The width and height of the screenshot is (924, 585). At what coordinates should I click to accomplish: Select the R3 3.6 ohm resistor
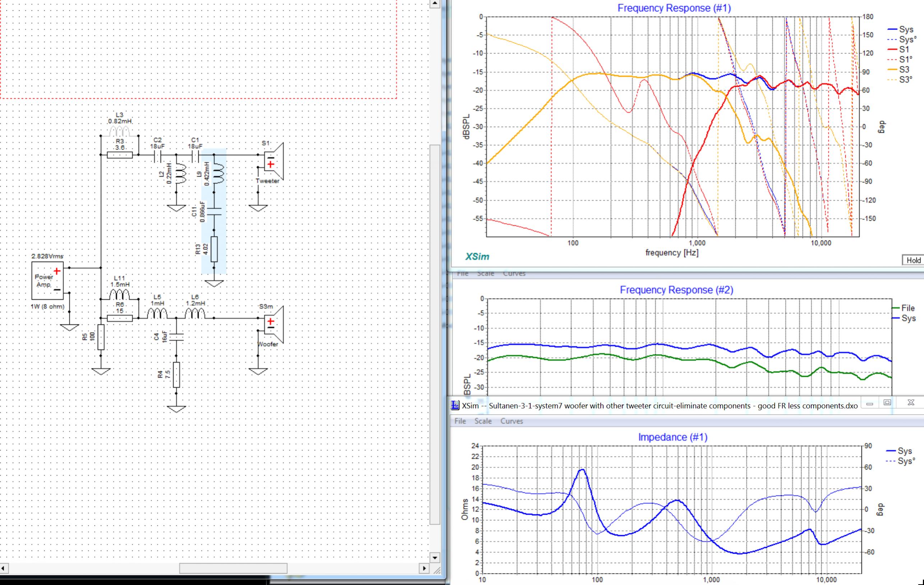(120, 155)
